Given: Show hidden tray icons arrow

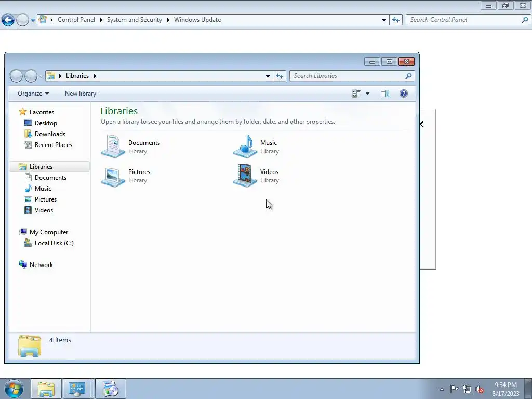Looking at the screenshot, I should click(x=442, y=389).
